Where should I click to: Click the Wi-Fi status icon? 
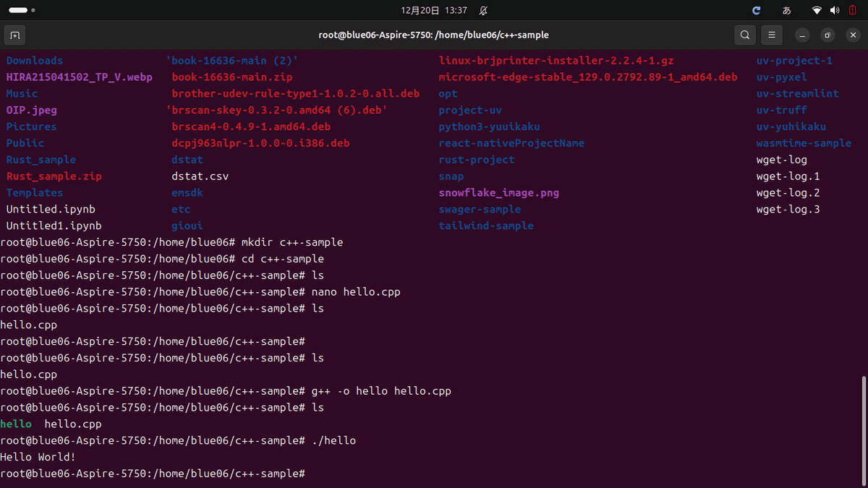817,11
